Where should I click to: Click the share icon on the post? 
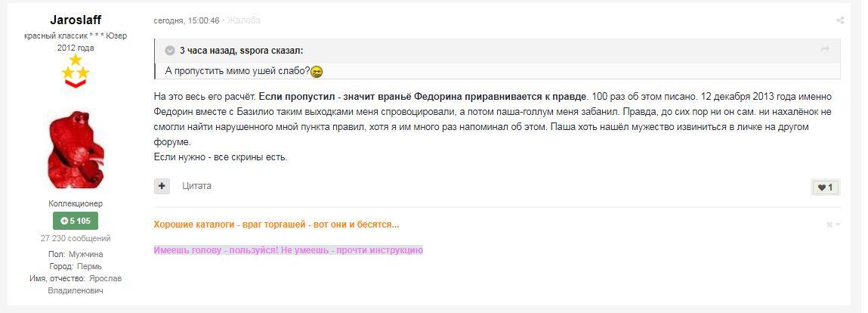coord(840,20)
